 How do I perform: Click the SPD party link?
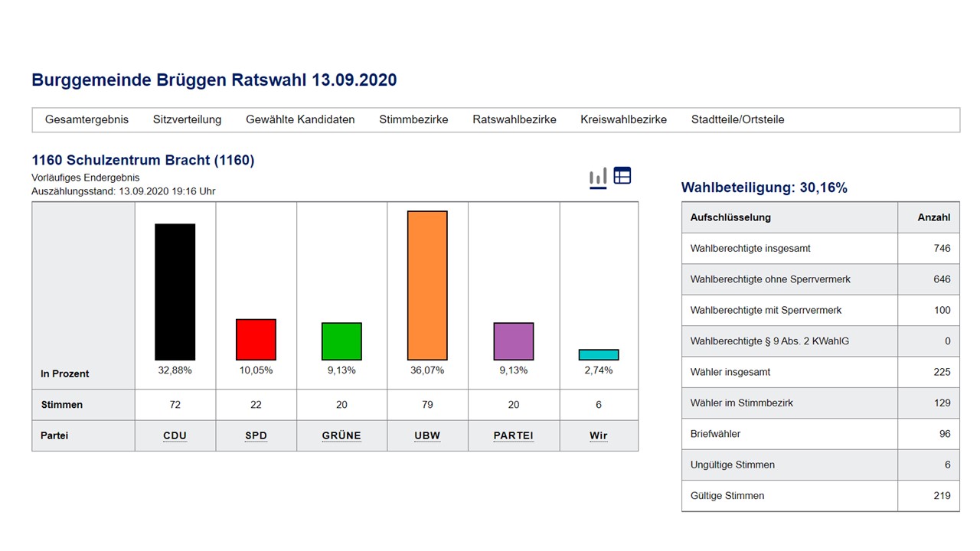(x=256, y=435)
